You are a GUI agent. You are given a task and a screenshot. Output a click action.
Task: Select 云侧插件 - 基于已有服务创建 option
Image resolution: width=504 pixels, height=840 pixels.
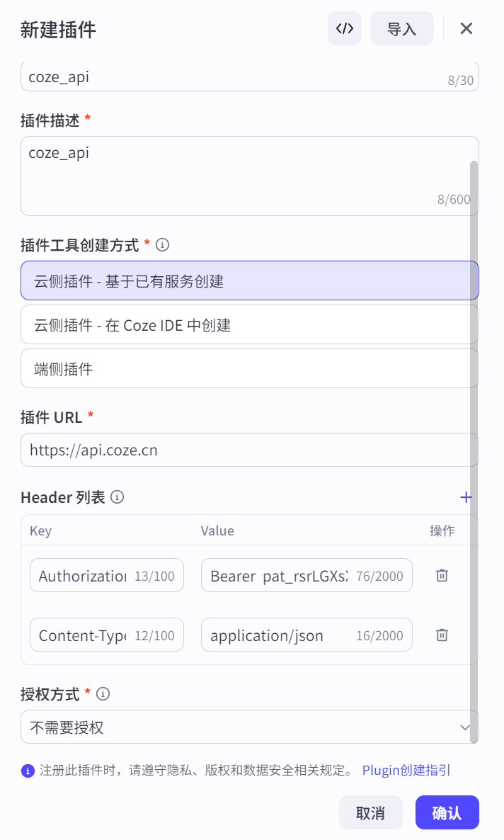(x=250, y=280)
